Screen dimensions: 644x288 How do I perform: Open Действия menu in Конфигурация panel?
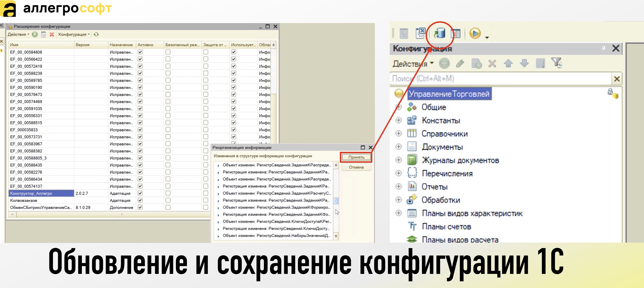(x=413, y=64)
